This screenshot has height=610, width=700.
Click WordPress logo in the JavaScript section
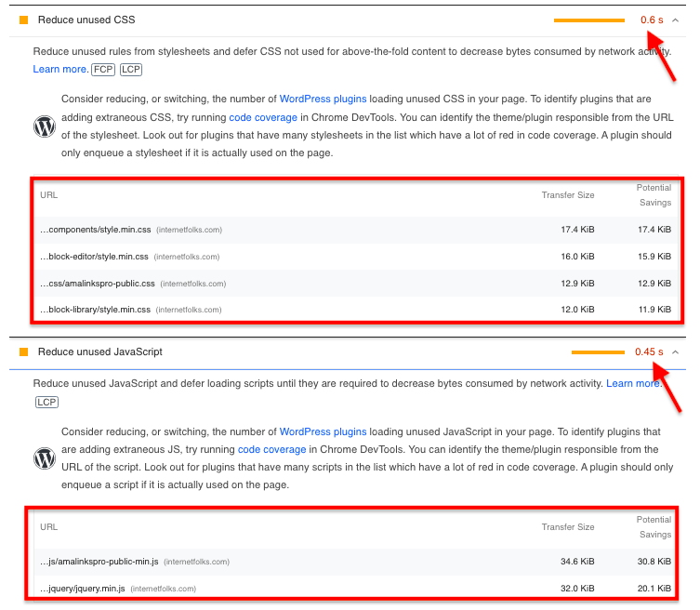(x=45, y=458)
